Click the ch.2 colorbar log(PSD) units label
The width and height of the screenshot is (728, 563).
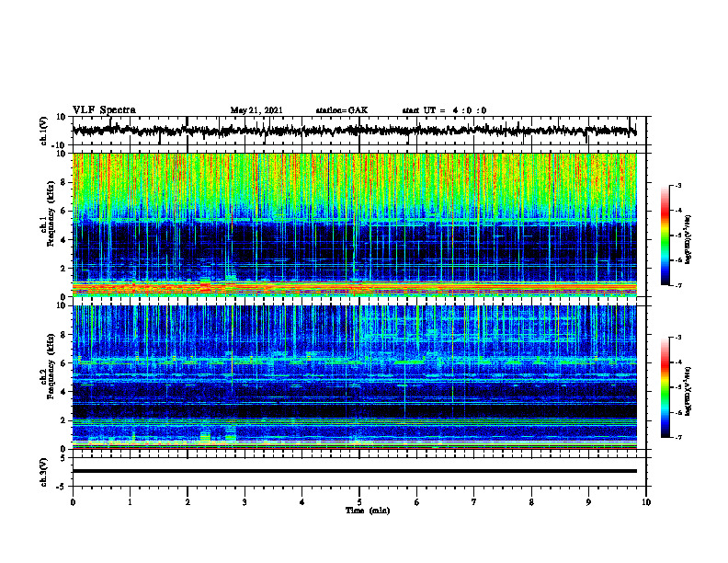click(x=688, y=392)
